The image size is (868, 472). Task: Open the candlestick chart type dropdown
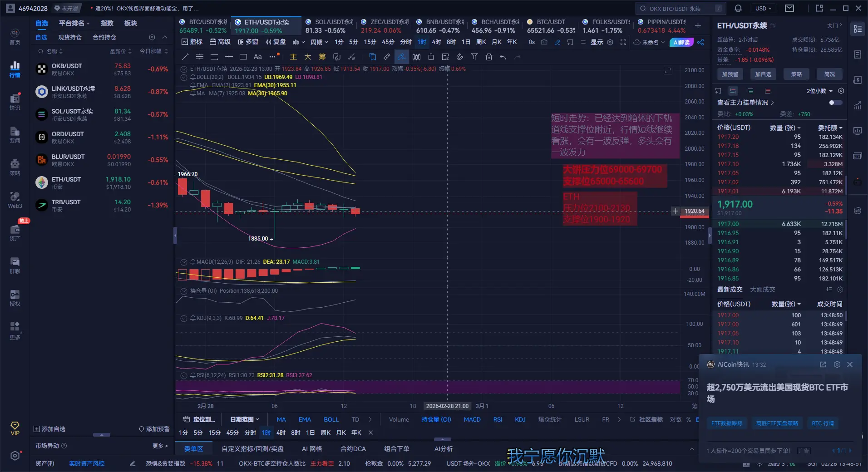coord(299,42)
